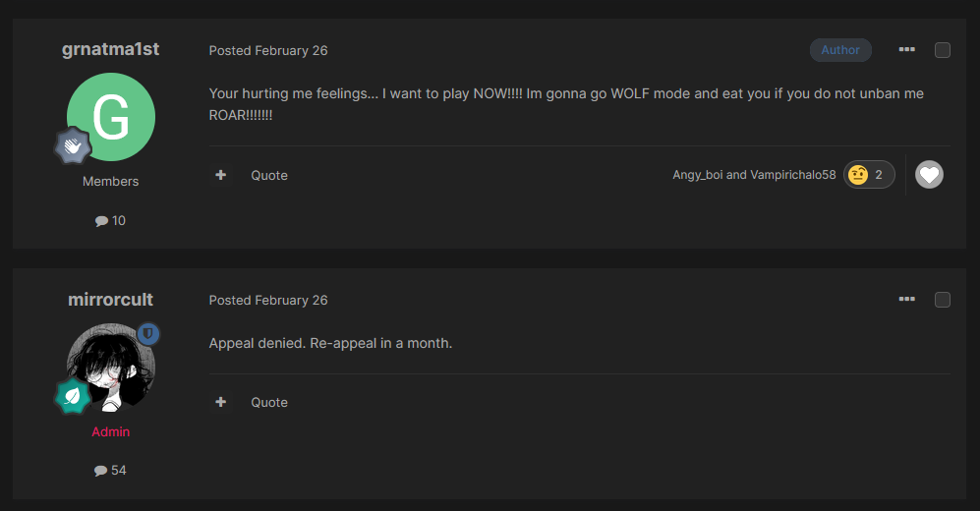Quote mirrorcult's appeal denied post
980x511 pixels.
(269, 402)
